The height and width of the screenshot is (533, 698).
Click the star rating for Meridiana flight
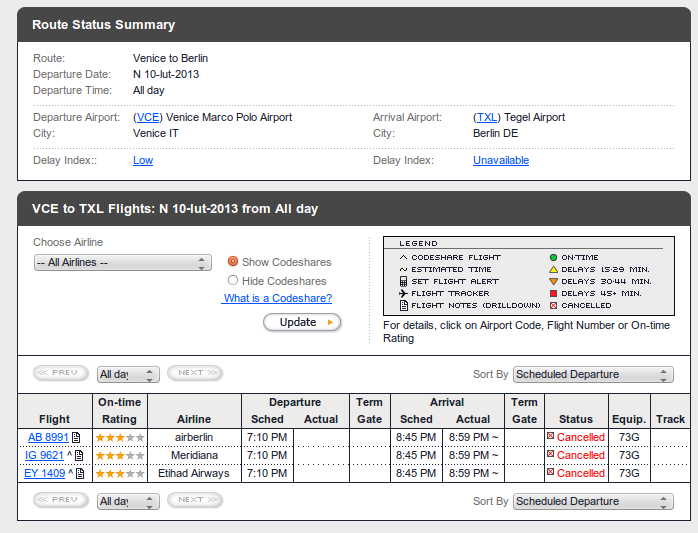point(120,456)
